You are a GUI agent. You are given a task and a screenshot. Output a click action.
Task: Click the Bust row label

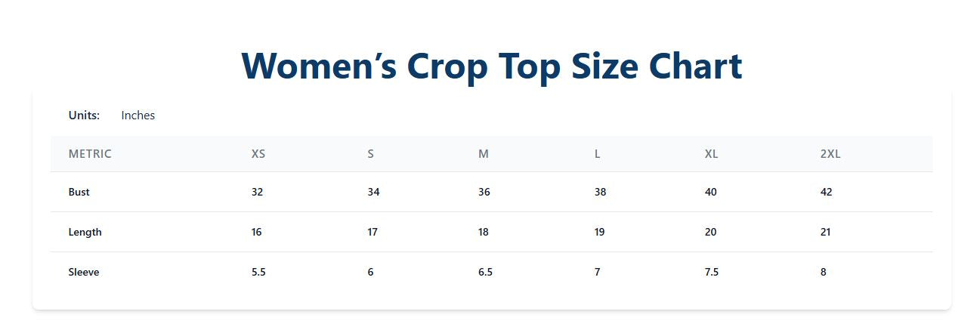click(x=79, y=192)
